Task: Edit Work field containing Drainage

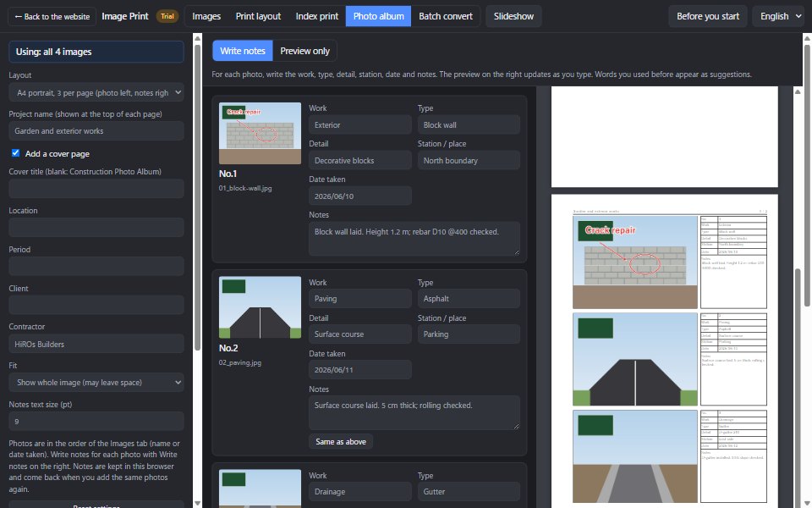Action: tap(360, 491)
